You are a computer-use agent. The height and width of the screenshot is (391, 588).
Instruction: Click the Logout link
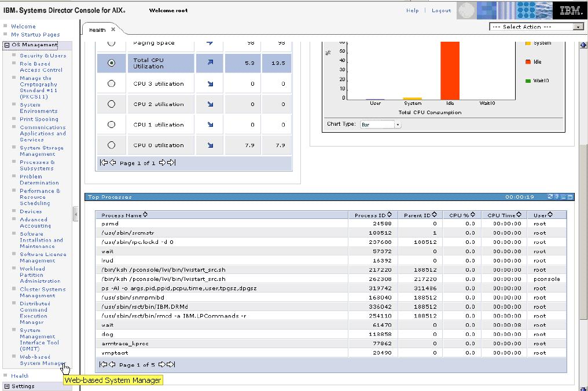[x=441, y=10]
